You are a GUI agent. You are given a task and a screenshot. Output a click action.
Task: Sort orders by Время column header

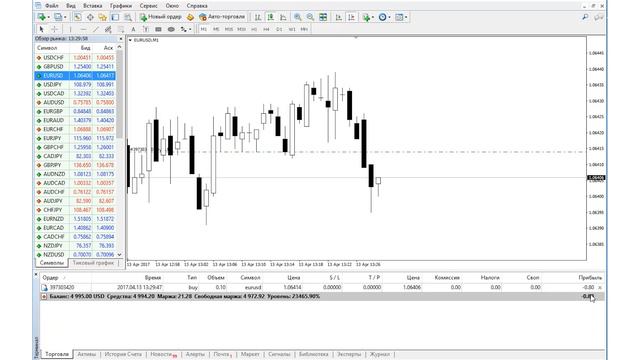pyautogui.click(x=153, y=278)
